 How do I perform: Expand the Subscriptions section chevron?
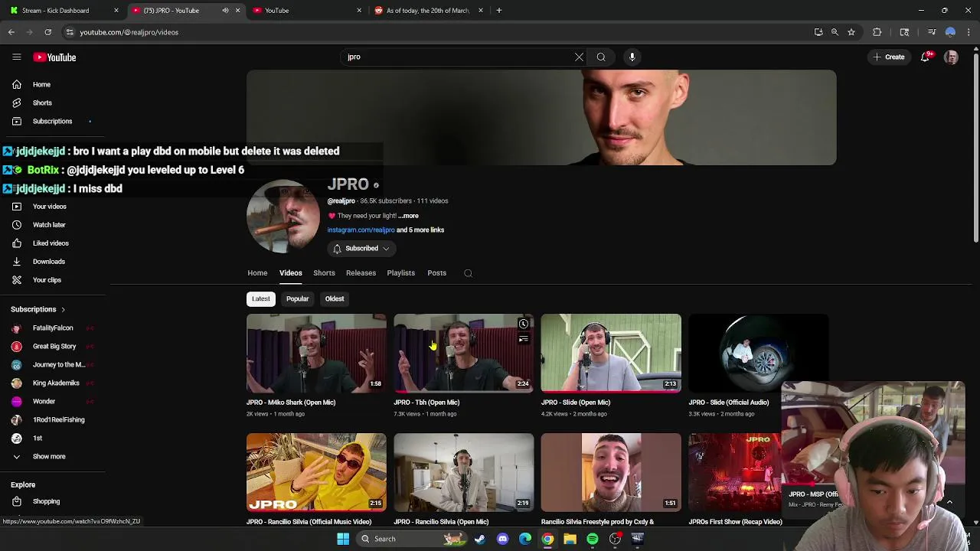(63, 309)
